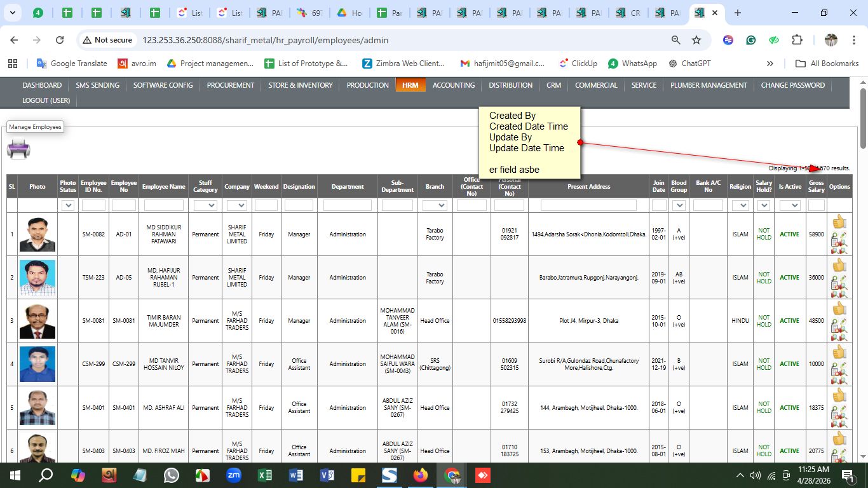This screenshot has height=488, width=868.
Task: Click the Employee Name filter input field
Action: click(163, 205)
